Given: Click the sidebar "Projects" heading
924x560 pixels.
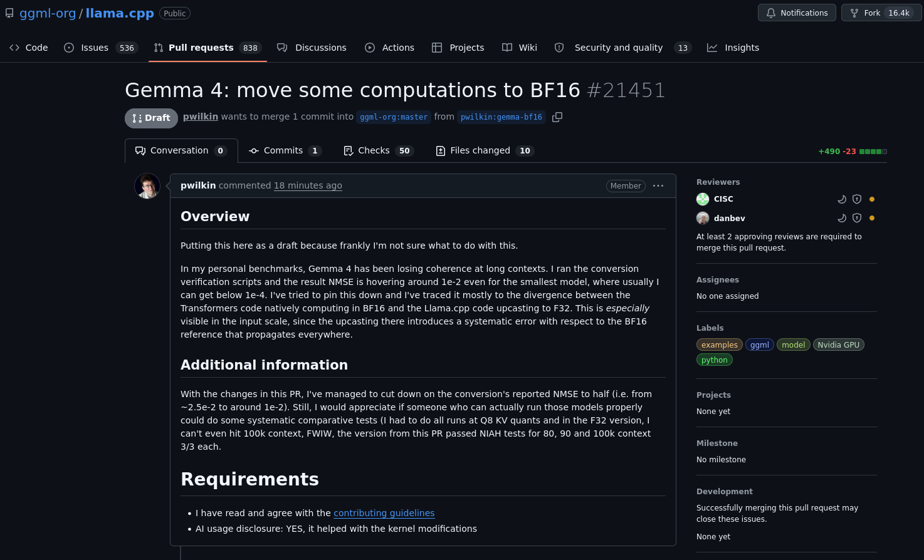Looking at the screenshot, I should pyautogui.click(x=714, y=395).
